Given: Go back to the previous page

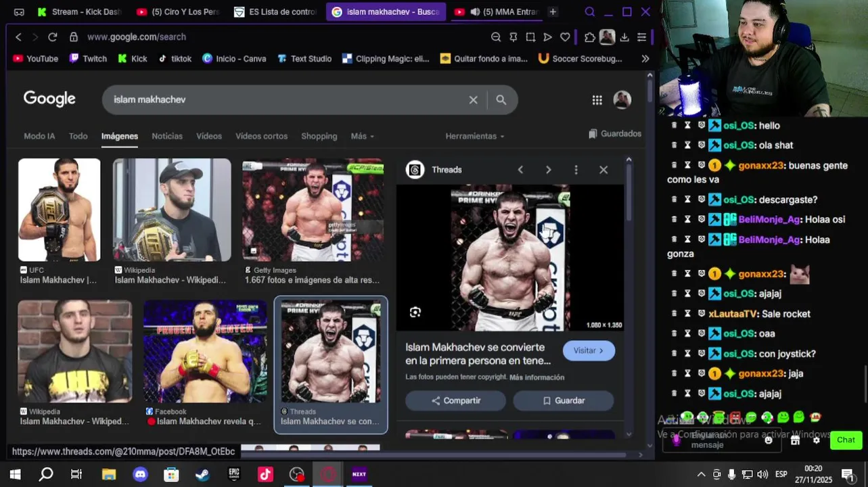Looking at the screenshot, I should tap(18, 37).
